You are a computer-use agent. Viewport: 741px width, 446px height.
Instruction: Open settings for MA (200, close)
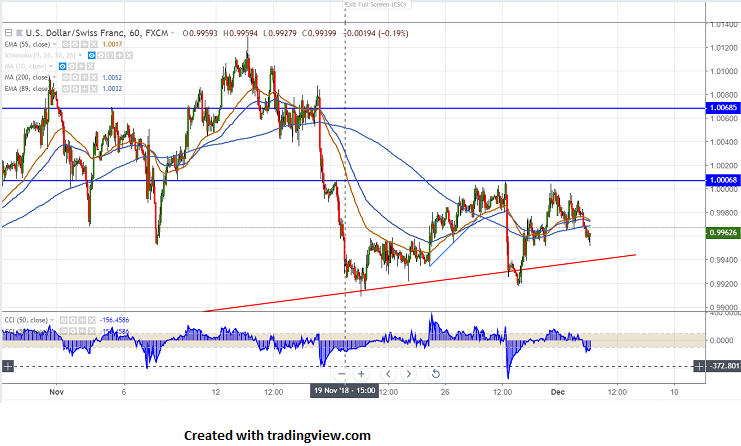[x=75, y=77]
